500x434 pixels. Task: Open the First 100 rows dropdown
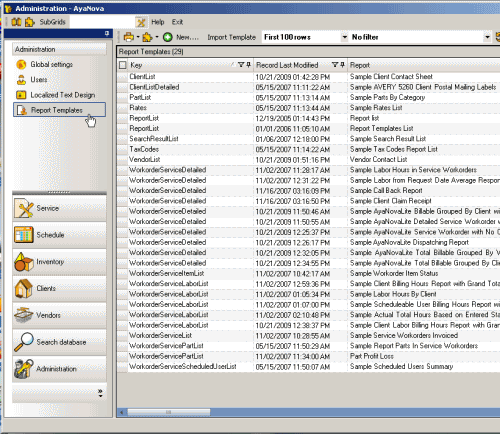tap(344, 37)
